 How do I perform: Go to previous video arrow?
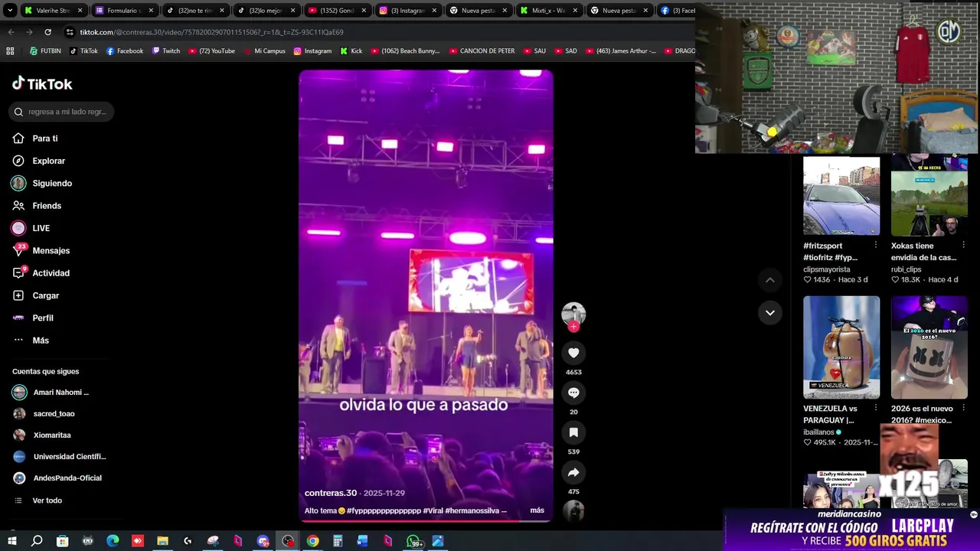pos(770,280)
